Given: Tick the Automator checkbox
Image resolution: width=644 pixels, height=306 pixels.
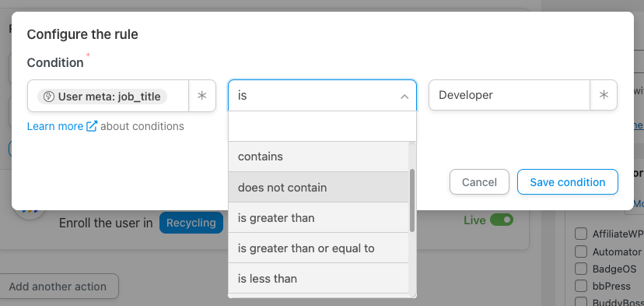Looking at the screenshot, I should [x=581, y=251].
